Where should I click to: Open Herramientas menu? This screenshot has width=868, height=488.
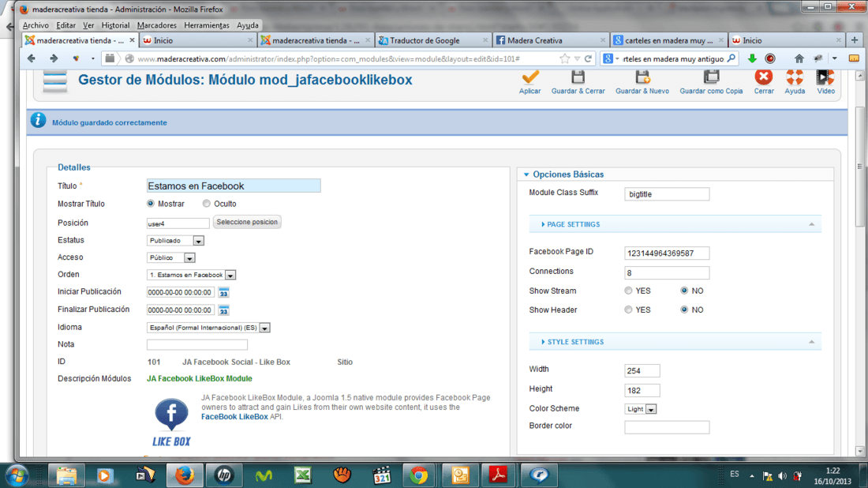207,25
